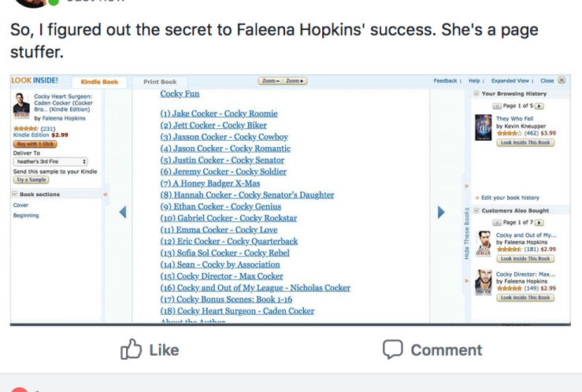Go to previous page with left arrow

pyautogui.click(x=122, y=212)
